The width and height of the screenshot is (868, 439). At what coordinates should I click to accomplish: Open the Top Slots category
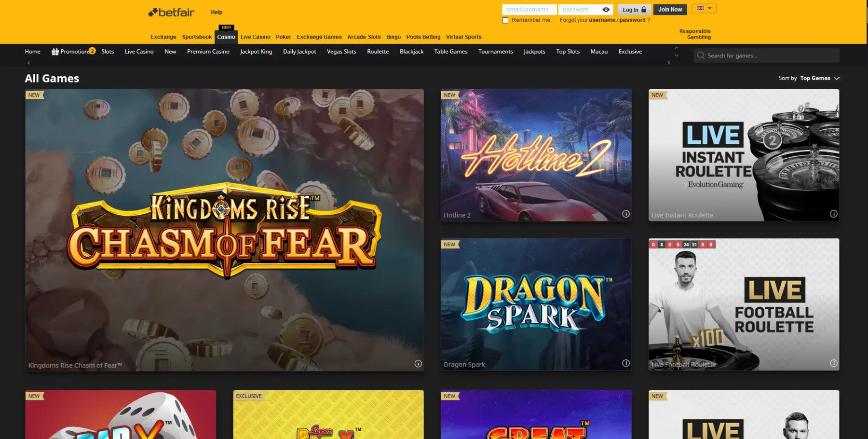coord(568,52)
